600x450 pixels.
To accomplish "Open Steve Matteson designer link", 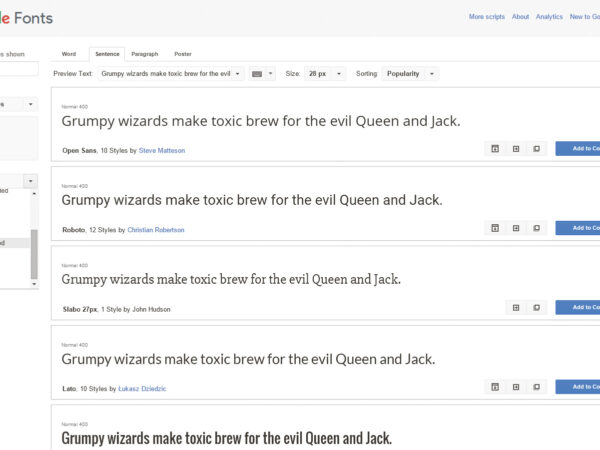I will 162,150.
